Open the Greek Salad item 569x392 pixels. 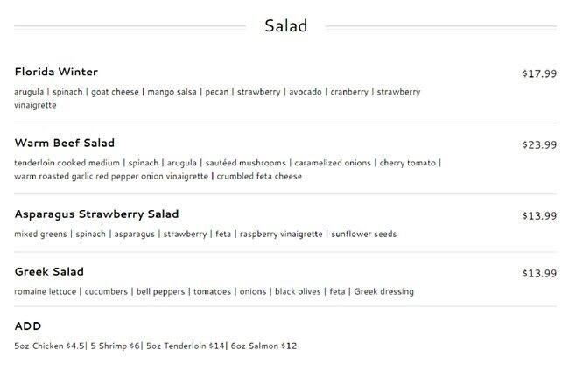[x=49, y=271]
